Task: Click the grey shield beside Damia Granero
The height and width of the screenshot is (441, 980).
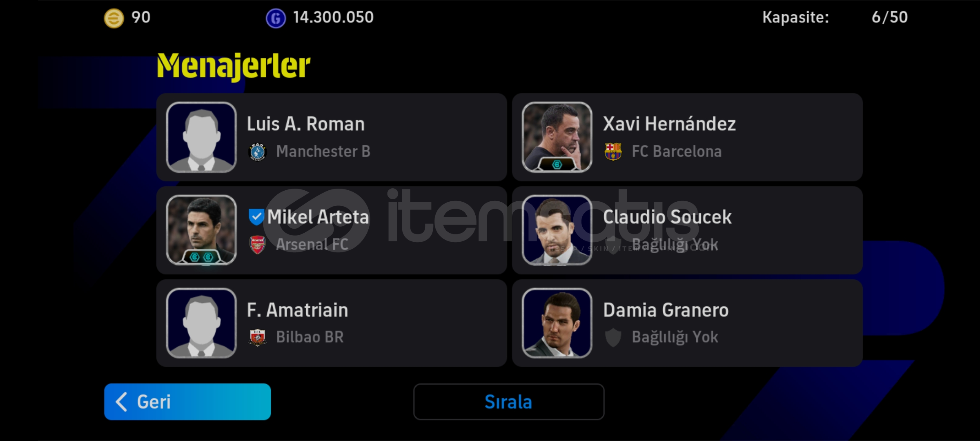Action: coord(613,337)
